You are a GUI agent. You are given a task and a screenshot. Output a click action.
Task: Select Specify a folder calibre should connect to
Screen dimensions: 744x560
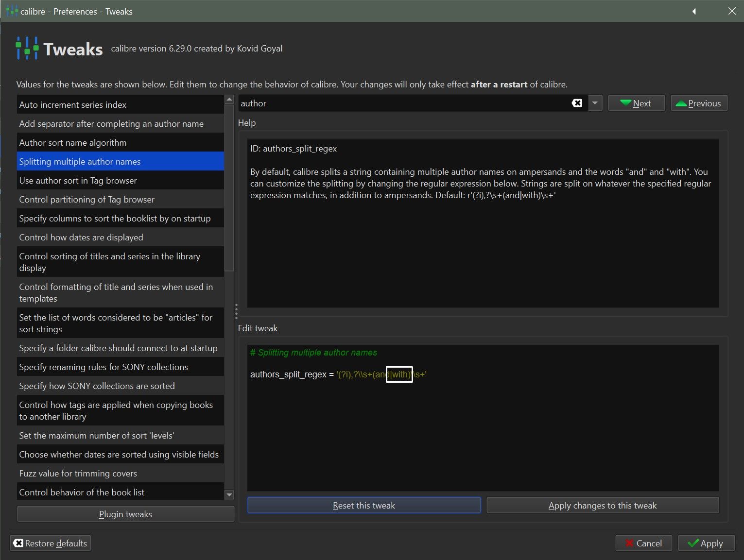tap(121, 348)
